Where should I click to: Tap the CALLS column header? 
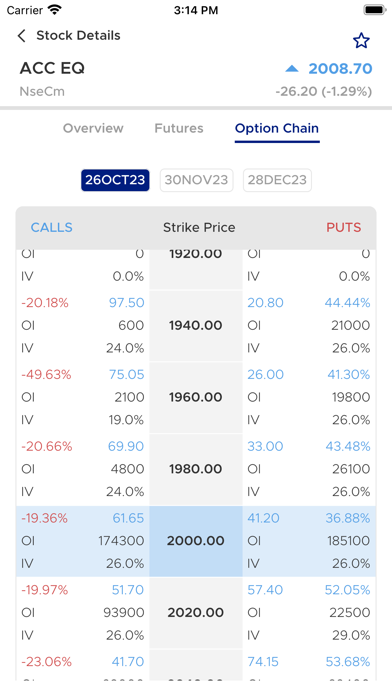tap(51, 227)
